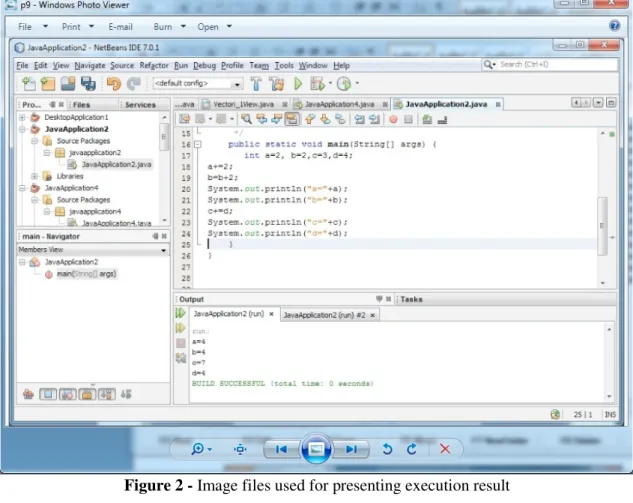Viewport: 633px width, 503px height.
Task: Switch to Vector_1View.java editor tab
Action: point(243,104)
